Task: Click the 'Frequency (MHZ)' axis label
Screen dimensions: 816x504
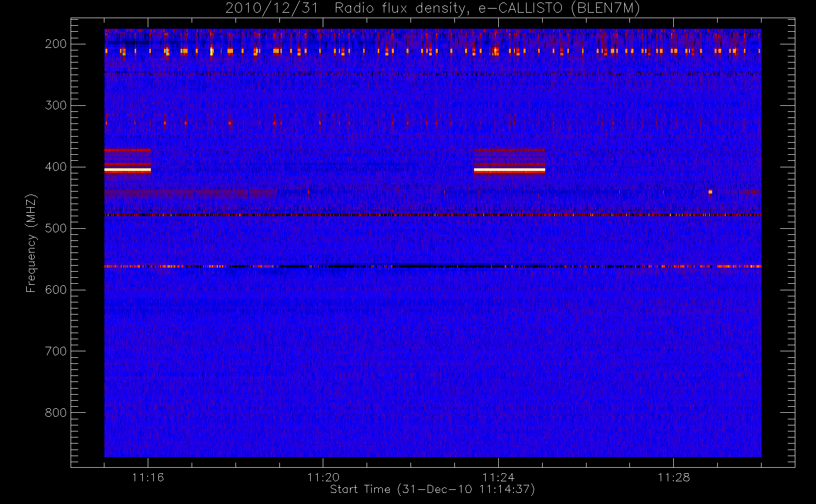Action: (x=31, y=243)
